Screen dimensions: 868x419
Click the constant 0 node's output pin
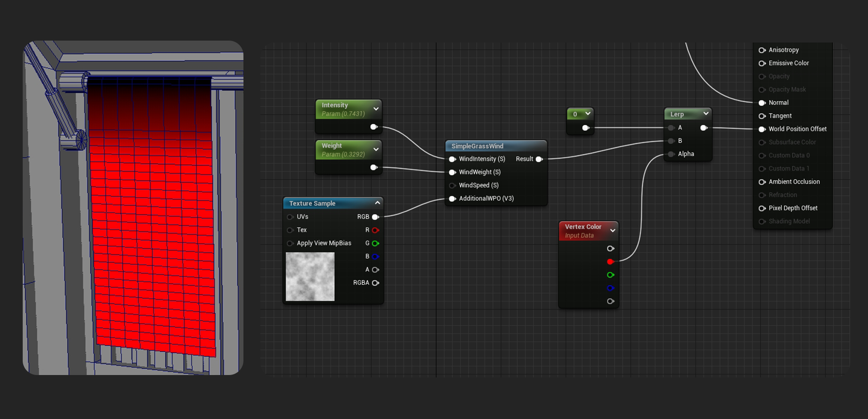[x=585, y=128]
